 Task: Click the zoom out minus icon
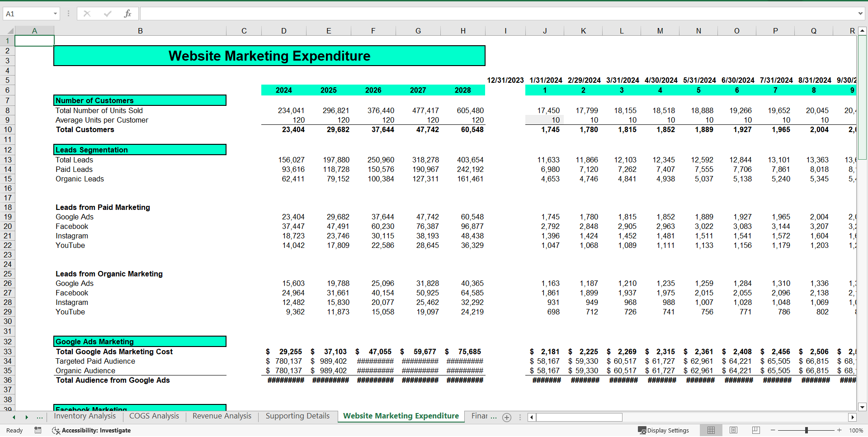773,430
